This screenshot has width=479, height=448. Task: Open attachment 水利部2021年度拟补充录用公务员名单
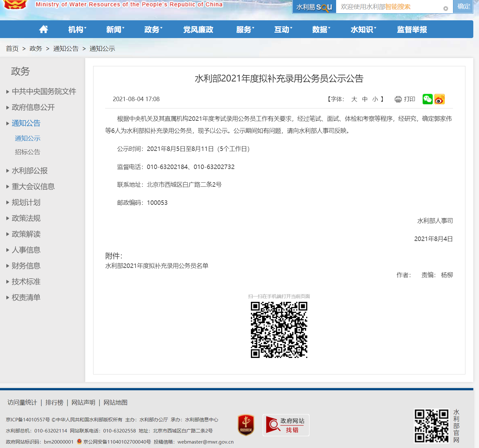pos(157,266)
